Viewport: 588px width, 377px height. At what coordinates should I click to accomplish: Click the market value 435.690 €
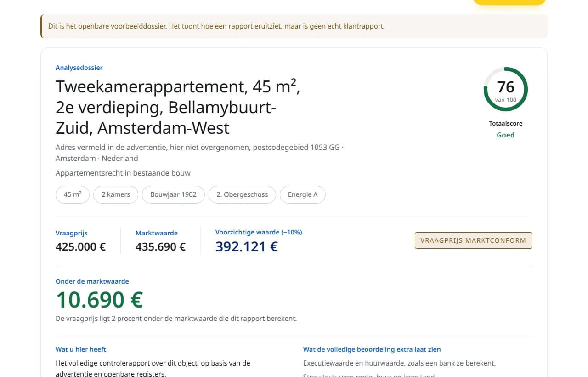tap(161, 247)
